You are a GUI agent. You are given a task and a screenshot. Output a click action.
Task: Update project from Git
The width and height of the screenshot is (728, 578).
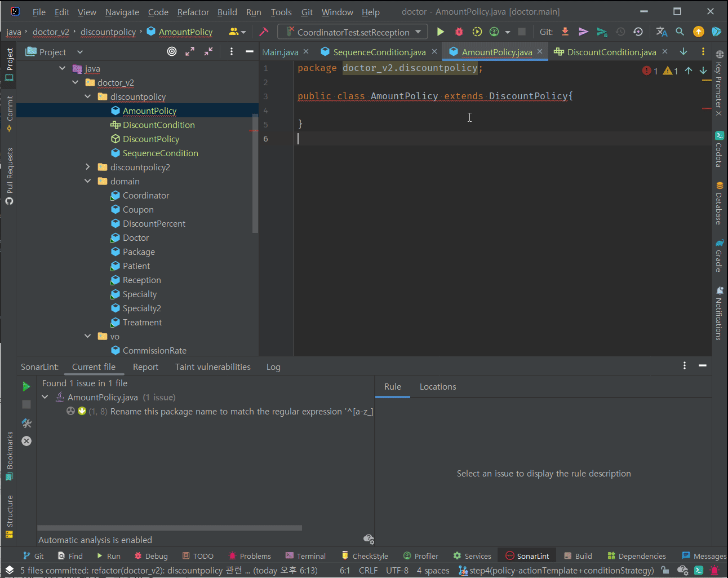pyautogui.click(x=565, y=32)
